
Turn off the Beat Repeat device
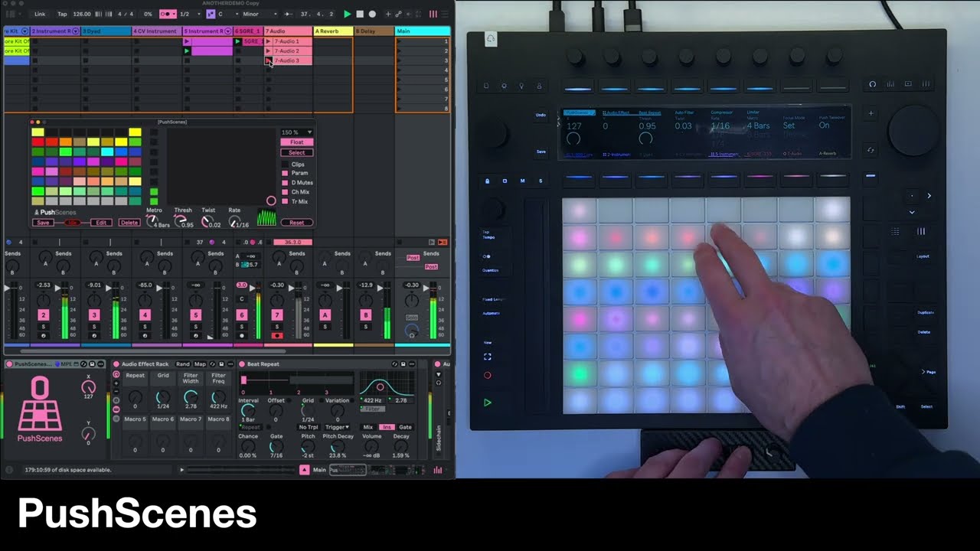242,364
